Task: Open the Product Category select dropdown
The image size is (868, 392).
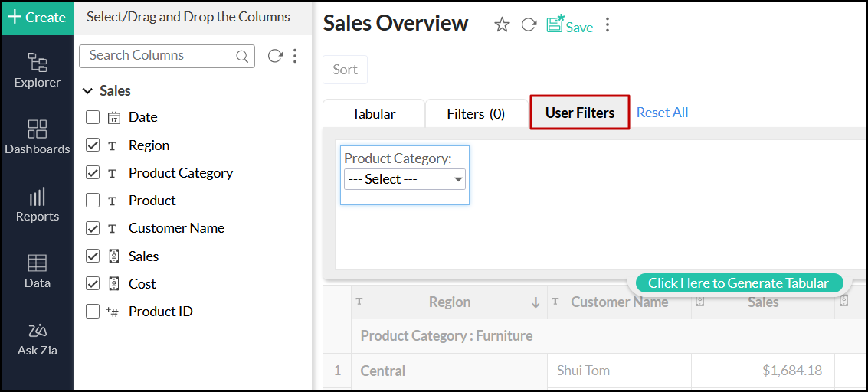Action: (x=405, y=179)
